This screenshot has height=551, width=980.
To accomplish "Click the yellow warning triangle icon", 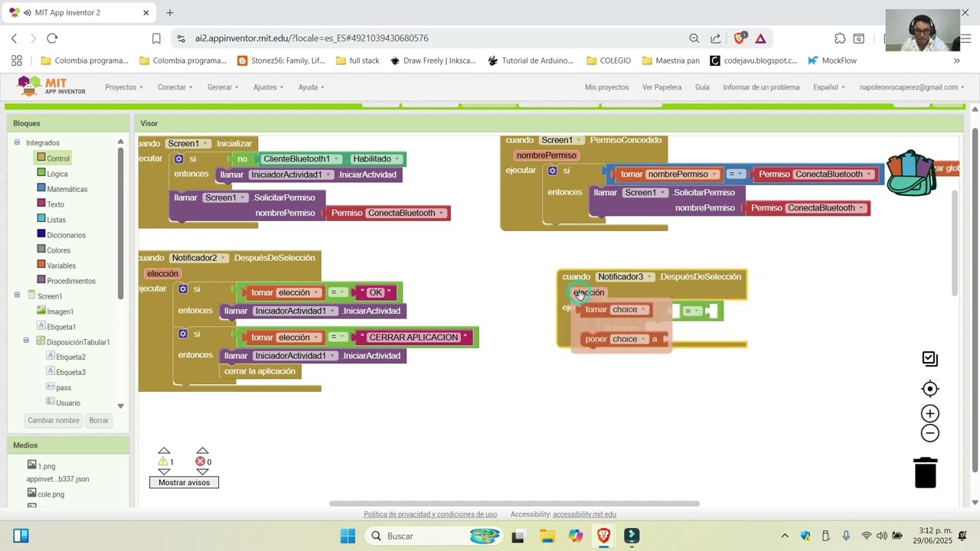I will click(163, 461).
